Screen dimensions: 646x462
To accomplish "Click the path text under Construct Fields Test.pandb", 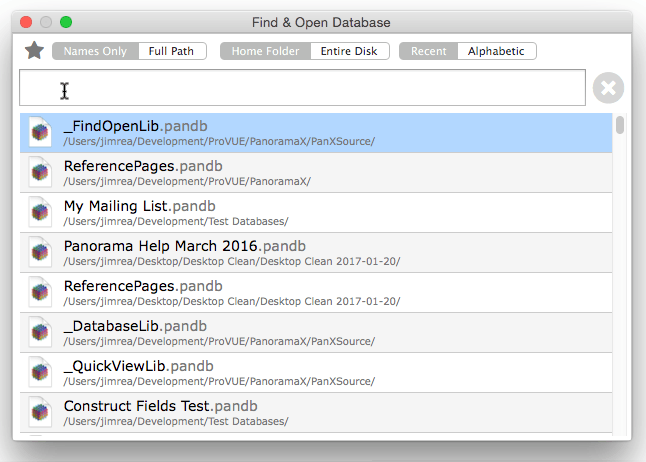I will [x=176, y=421].
